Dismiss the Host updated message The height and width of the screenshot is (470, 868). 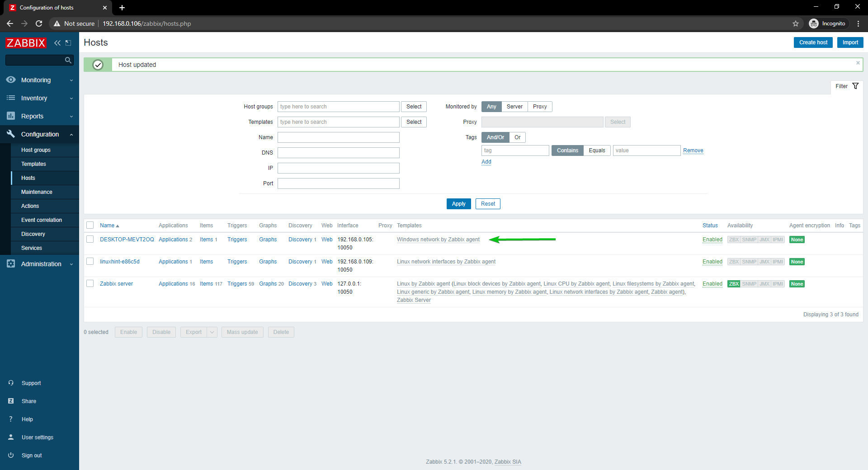[858, 63]
